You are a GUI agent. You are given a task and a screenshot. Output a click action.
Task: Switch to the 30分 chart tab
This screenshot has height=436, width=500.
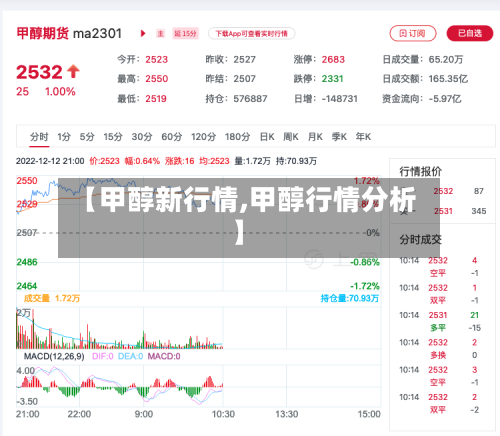142,137
